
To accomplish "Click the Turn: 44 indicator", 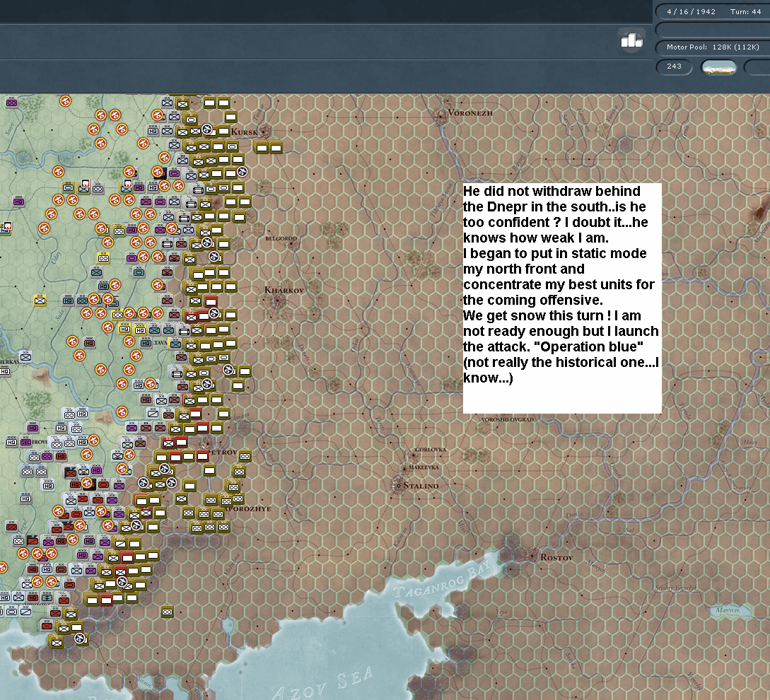I will click(x=745, y=11).
